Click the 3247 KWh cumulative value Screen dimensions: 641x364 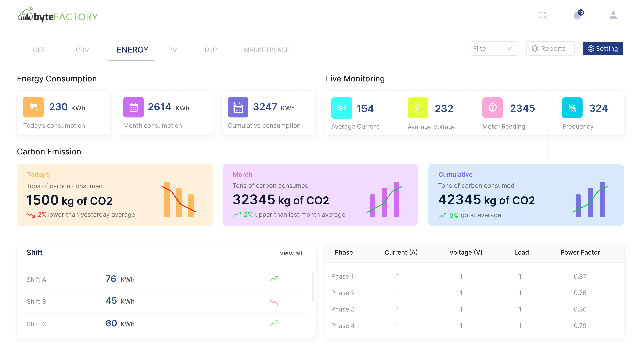(274, 107)
